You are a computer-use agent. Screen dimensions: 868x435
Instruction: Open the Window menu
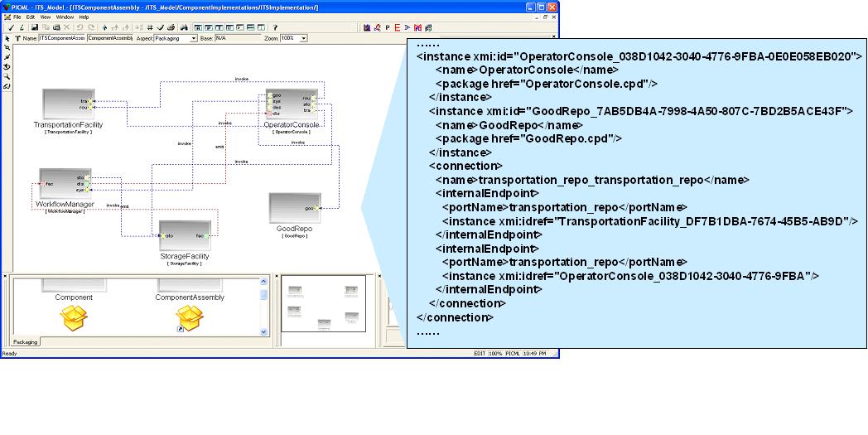click(x=64, y=17)
